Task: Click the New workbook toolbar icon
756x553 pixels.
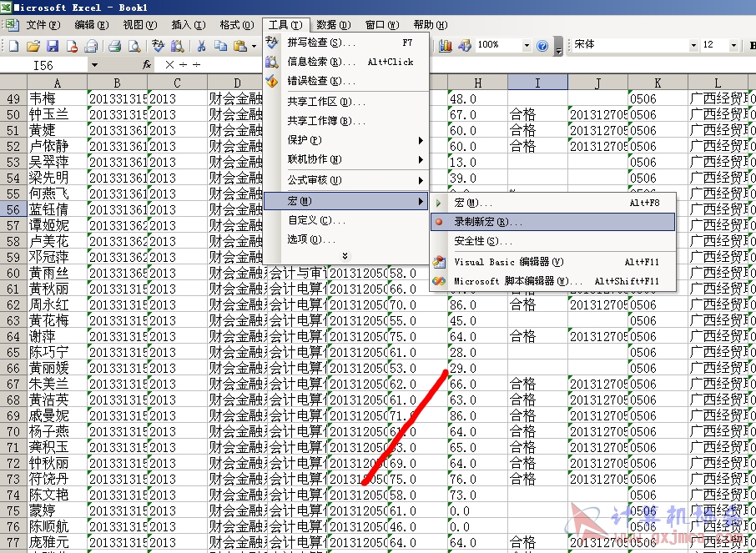Action: pyautogui.click(x=13, y=46)
